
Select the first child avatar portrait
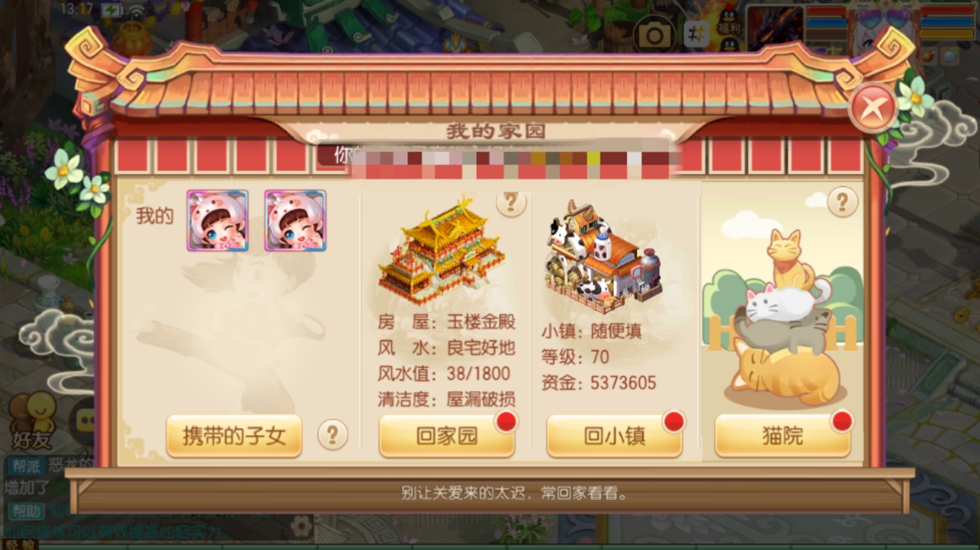[x=217, y=221]
